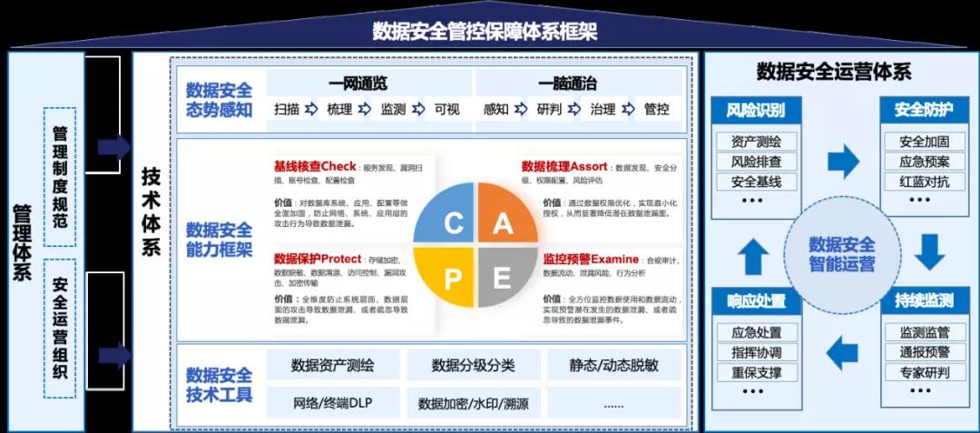Click the 数据安全智能运营 center circle
Viewport: 980px width, 433px height.
point(841,254)
